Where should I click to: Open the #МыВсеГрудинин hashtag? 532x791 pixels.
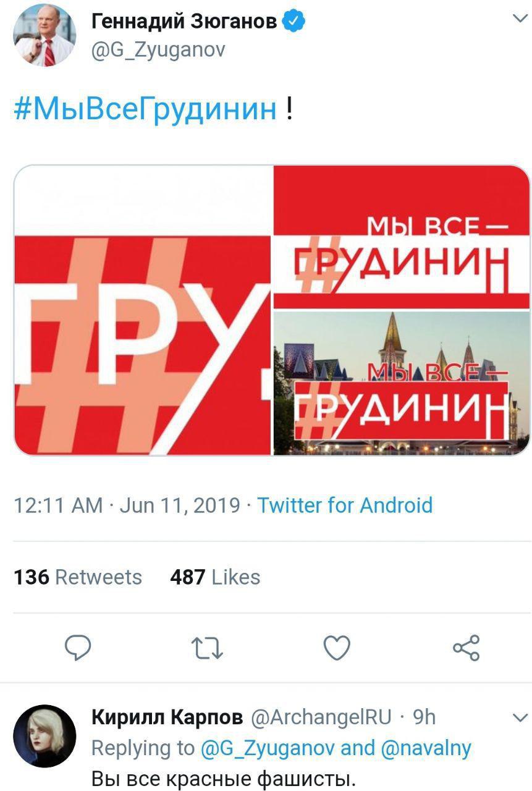(x=145, y=109)
